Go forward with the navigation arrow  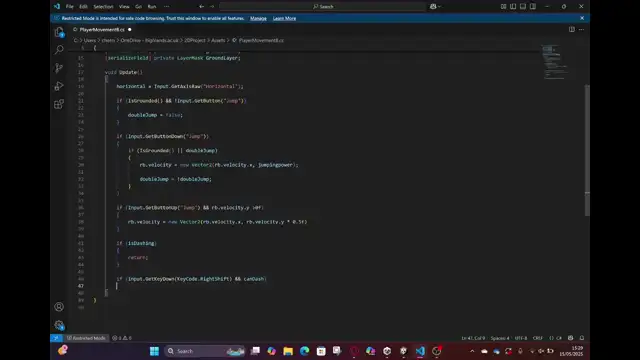coord(212,7)
